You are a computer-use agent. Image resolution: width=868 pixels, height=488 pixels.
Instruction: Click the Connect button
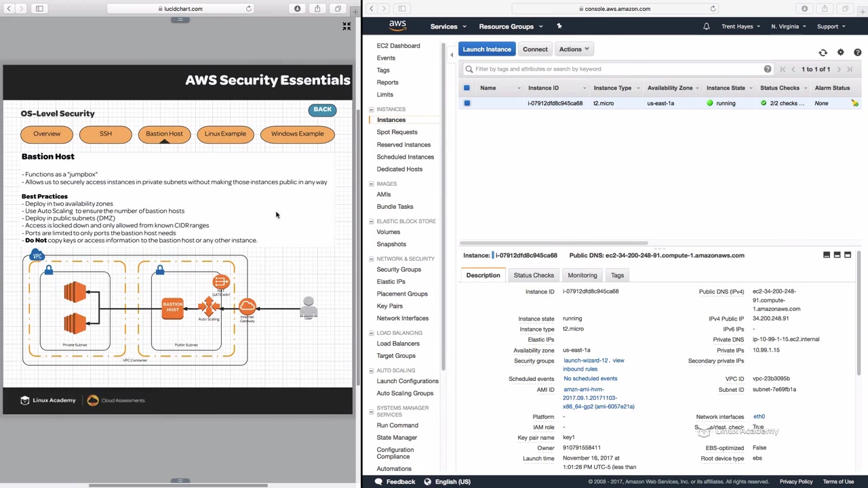pos(535,49)
